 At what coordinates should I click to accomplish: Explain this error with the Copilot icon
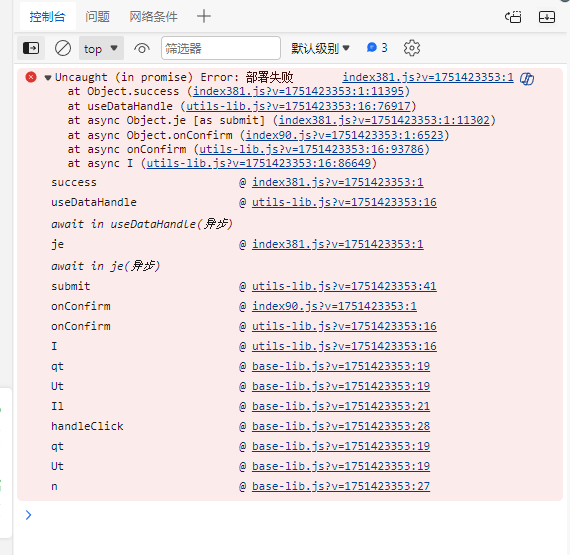(x=526, y=78)
